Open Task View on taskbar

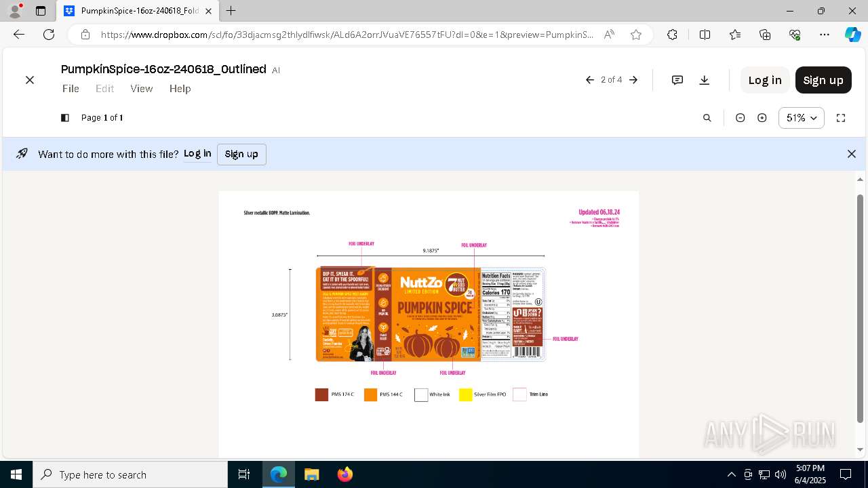(x=244, y=474)
